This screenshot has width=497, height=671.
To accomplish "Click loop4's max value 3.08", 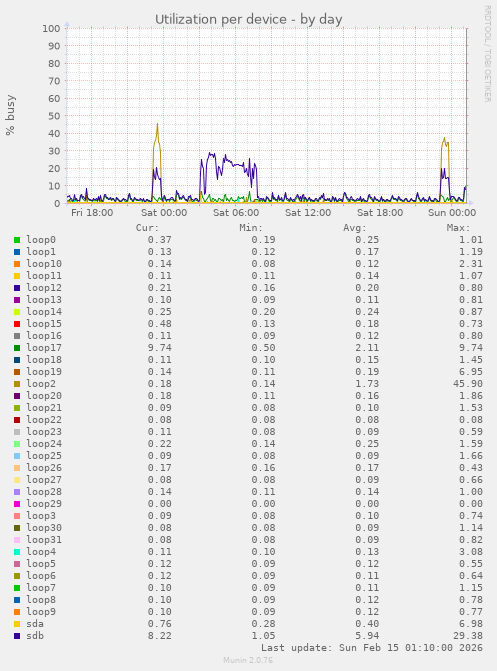I will pyautogui.click(x=471, y=552).
